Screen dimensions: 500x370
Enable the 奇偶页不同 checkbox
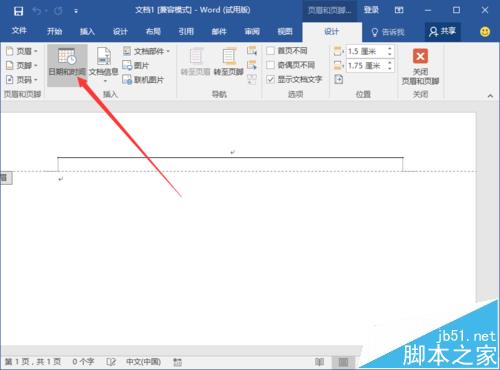click(x=271, y=65)
